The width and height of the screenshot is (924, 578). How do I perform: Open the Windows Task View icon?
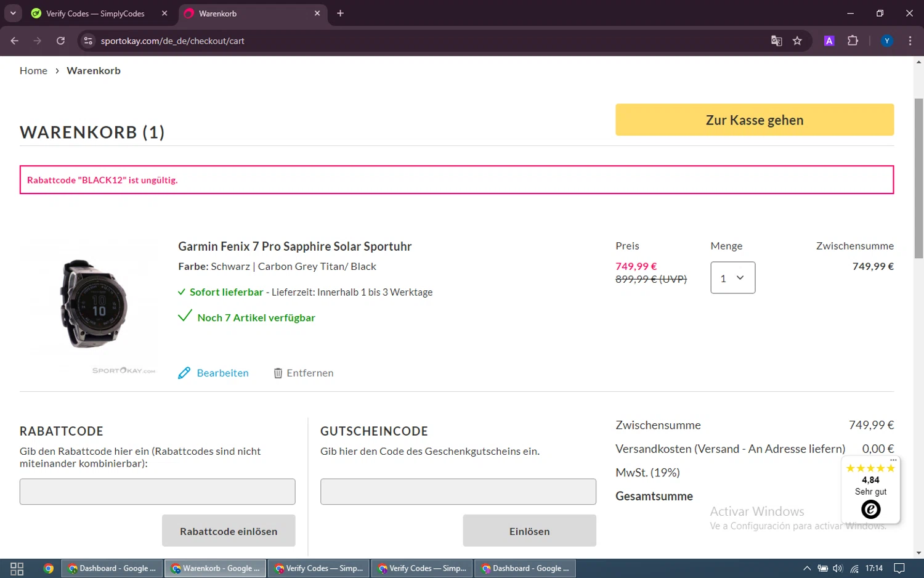(x=17, y=568)
